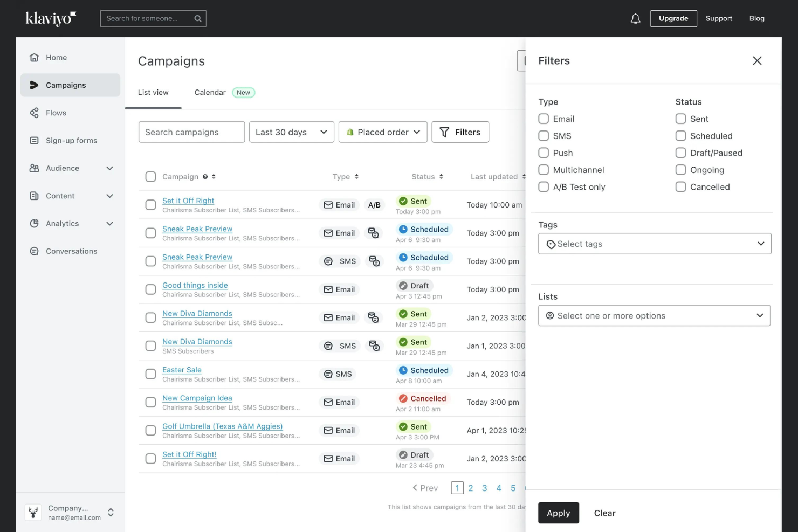Open notifications bell
Screen dimensions: 798x532
[636, 19]
